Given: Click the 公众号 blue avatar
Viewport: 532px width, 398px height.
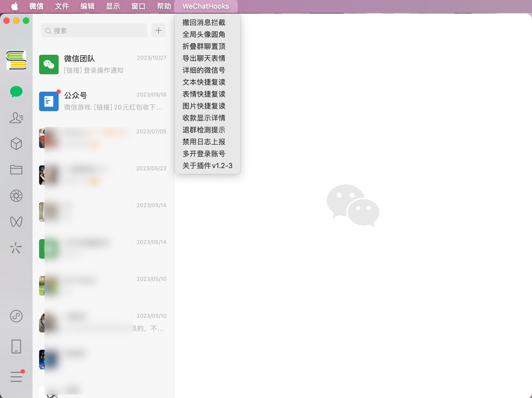Looking at the screenshot, I should click(x=49, y=101).
